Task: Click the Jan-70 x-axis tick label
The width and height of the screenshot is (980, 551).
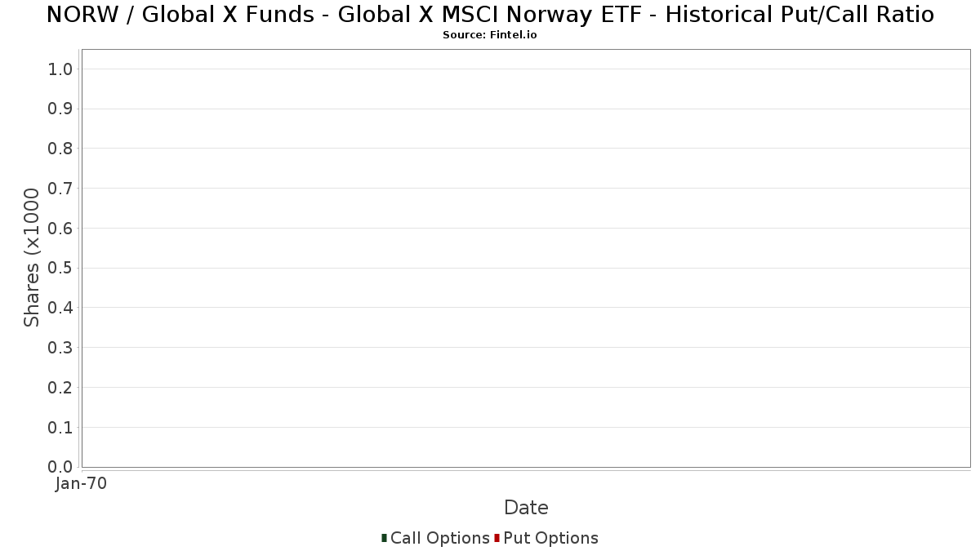Action: coord(81,484)
